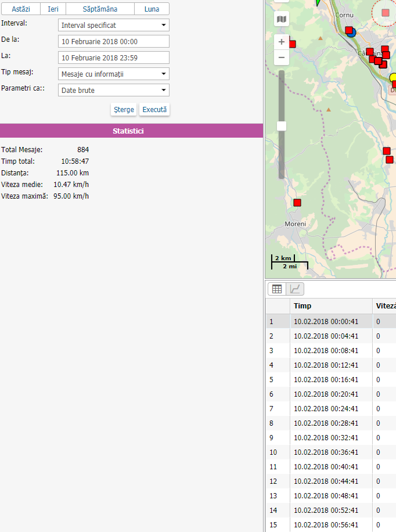Viewport: 396px width, 532px height.
Task: Zoom out of the map with minus
Action: pos(282,57)
